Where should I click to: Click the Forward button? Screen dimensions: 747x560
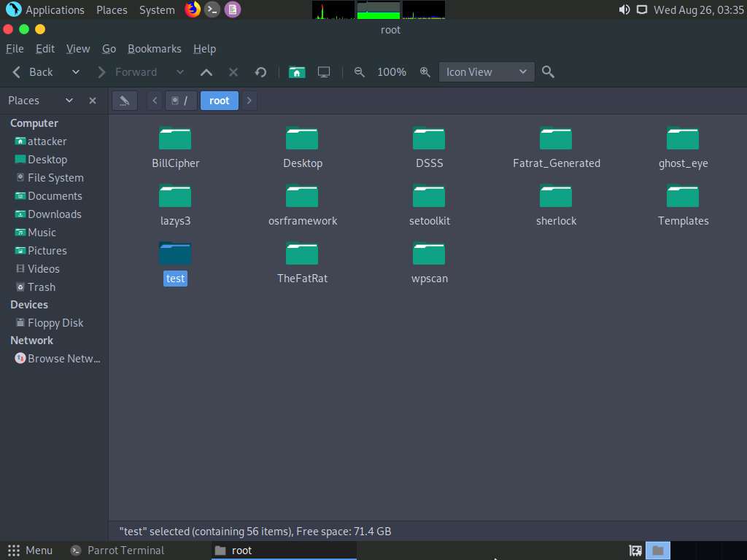[x=127, y=72]
